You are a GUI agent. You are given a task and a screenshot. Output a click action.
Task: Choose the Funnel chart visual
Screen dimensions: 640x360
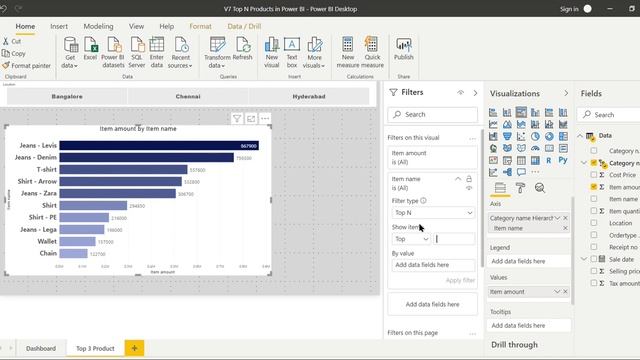click(507, 136)
